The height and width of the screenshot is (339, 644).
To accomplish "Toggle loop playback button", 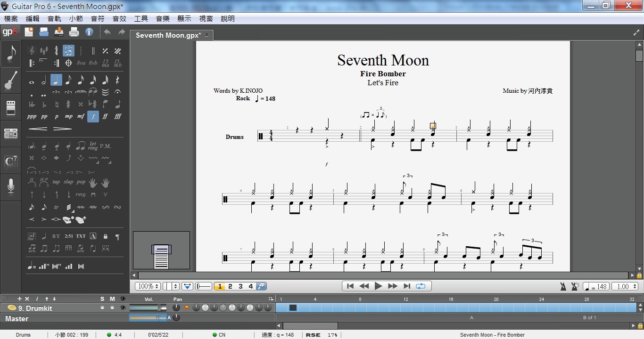I will (421, 286).
